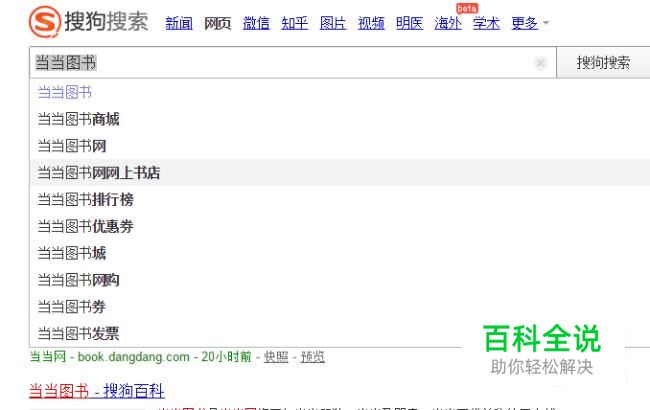Open the 海外 beta search tab

click(448, 23)
